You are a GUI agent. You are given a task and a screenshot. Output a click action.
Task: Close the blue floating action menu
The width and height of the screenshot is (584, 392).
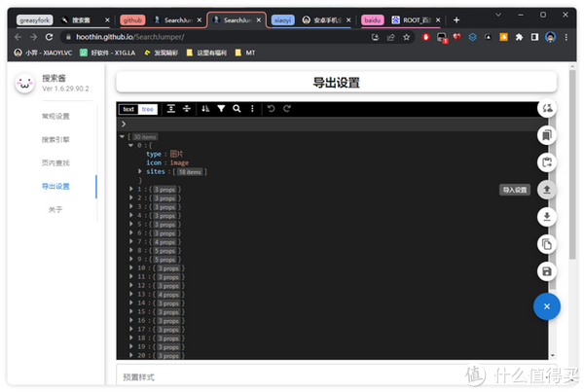click(x=546, y=306)
